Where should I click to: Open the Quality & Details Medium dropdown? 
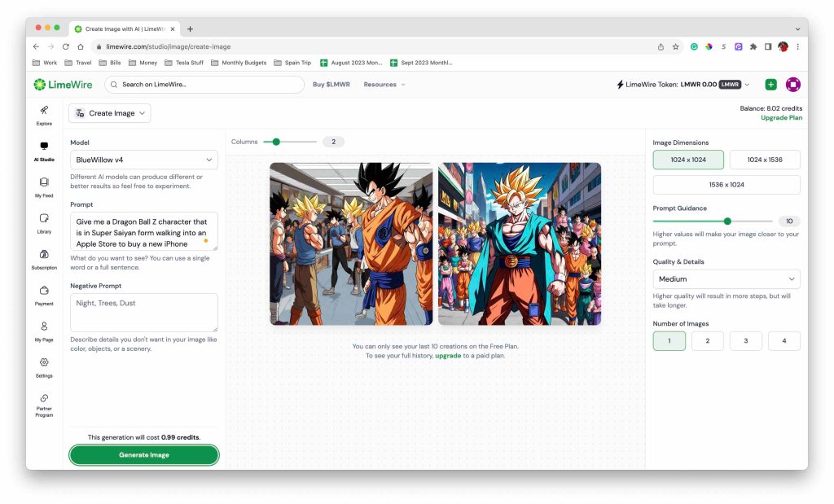click(x=726, y=279)
